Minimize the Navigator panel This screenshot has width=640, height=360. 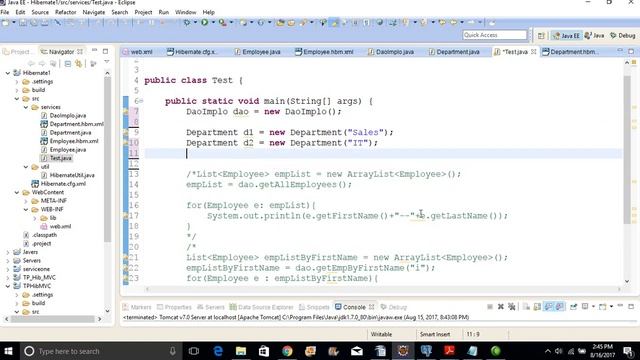(x=95, y=51)
